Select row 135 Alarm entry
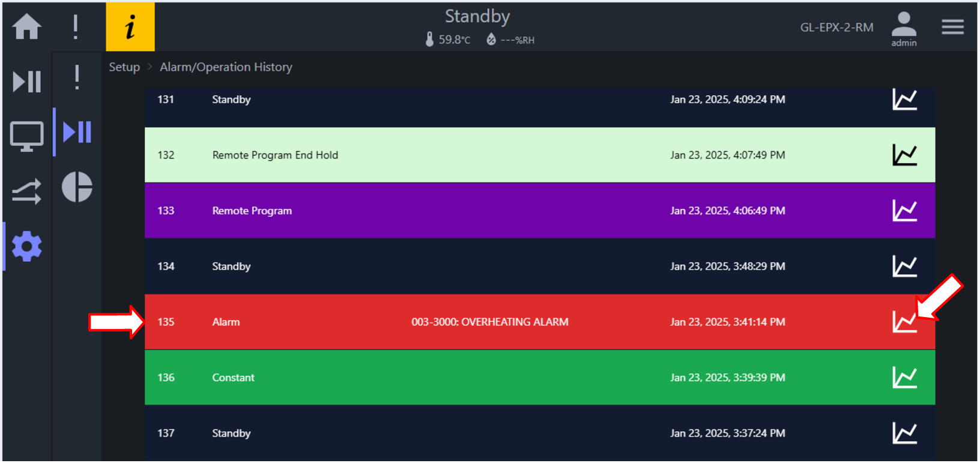The image size is (980, 463). (540, 322)
